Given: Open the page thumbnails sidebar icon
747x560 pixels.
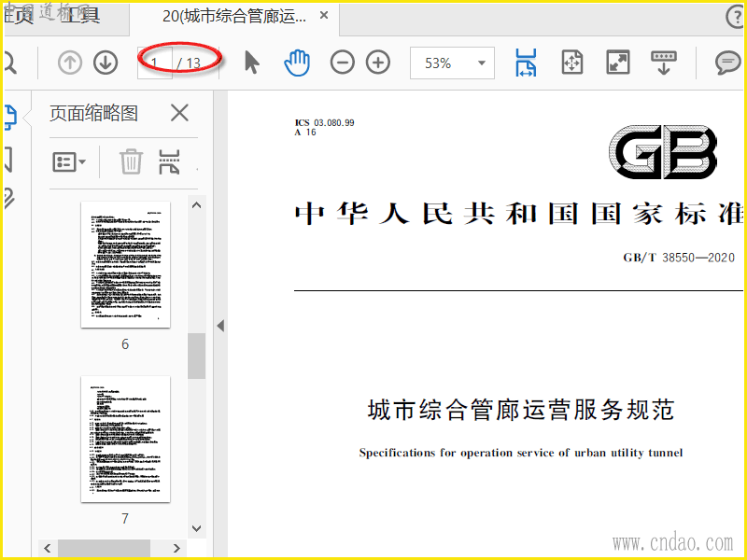Looking at the screenshot, I should (10, 118).
